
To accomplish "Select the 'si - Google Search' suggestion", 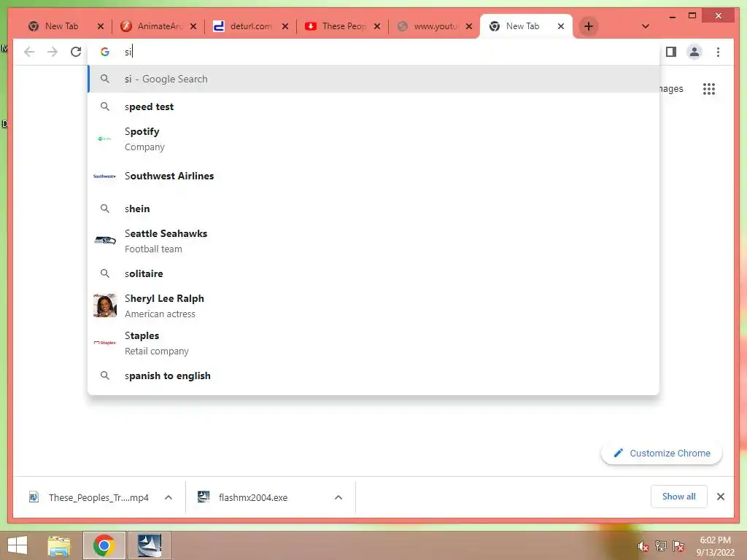I will (373, 79).
